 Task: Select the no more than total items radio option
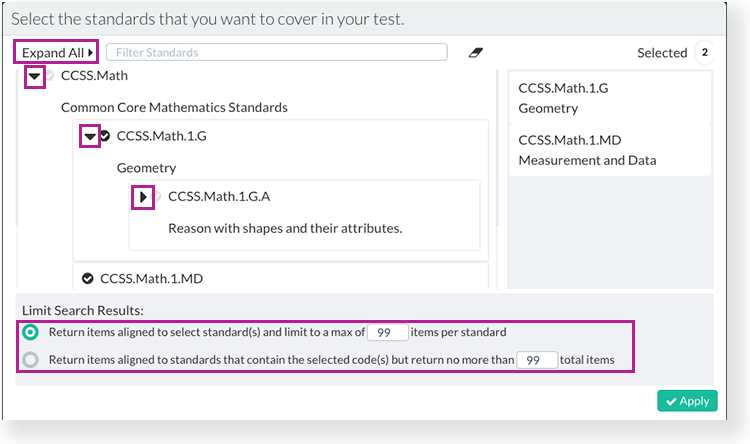[30, 360]
